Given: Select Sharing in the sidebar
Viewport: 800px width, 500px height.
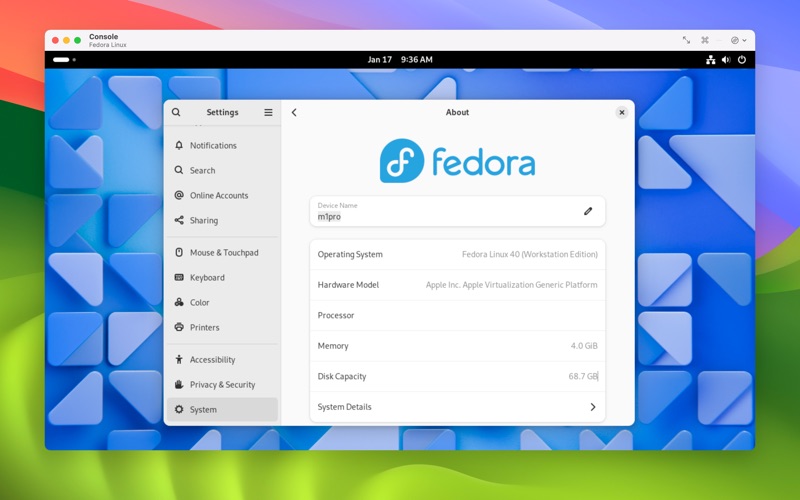Looking at the screenshot, I should 222,220.
